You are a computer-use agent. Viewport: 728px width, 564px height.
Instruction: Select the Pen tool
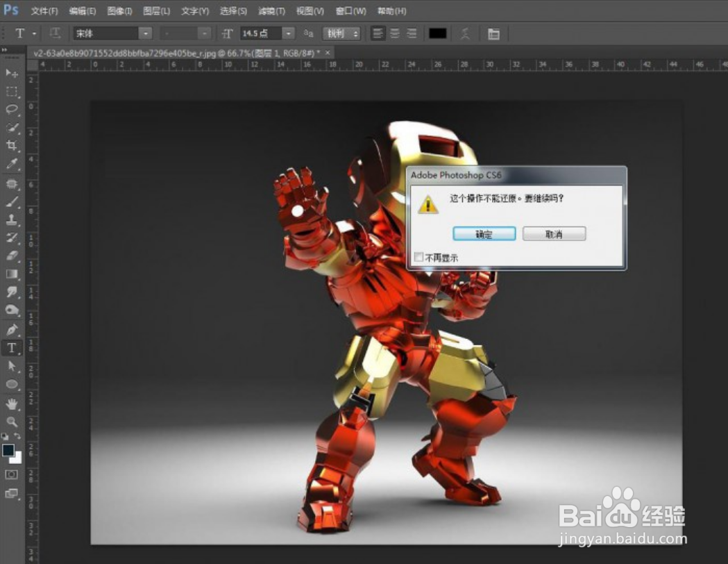(12, 330)
